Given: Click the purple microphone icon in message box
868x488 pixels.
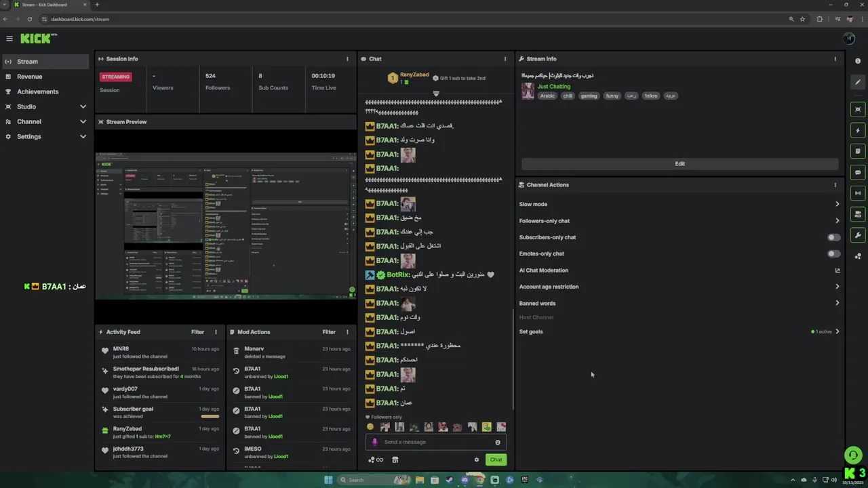Looking at the screenshot, I should pyautogui.click(x=374, y=442).
